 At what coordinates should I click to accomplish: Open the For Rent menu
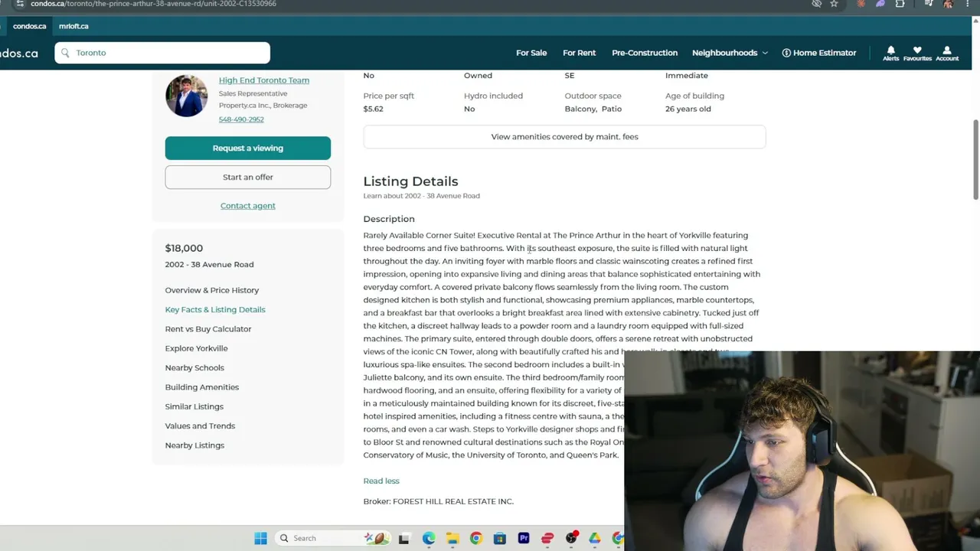pyautogui.click(x=579, y=53)
